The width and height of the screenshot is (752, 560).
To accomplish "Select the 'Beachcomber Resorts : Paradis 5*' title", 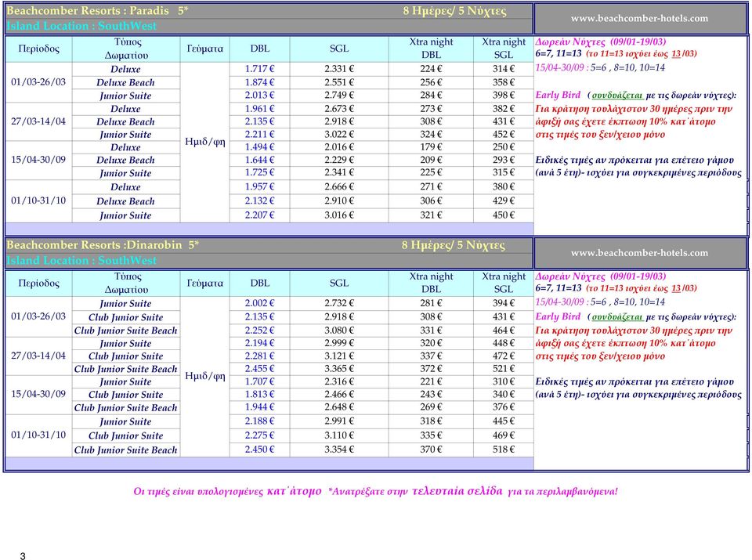I will 97,10.
